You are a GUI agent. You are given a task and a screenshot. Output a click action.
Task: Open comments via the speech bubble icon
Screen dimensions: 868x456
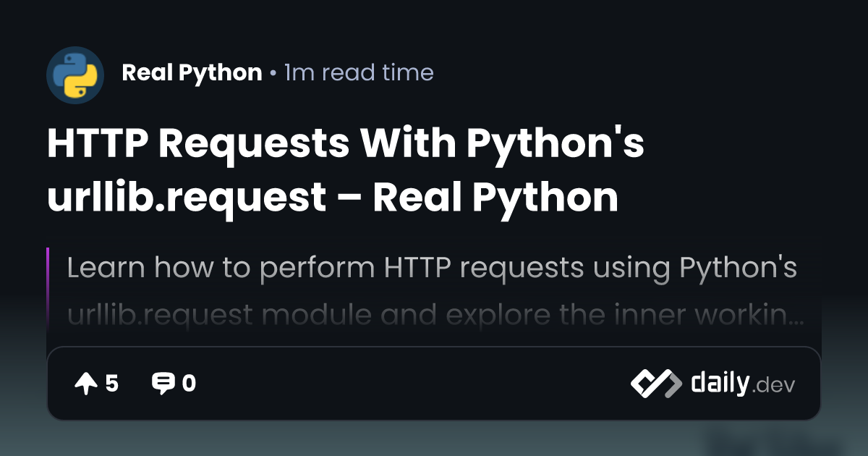click(163, 384)
